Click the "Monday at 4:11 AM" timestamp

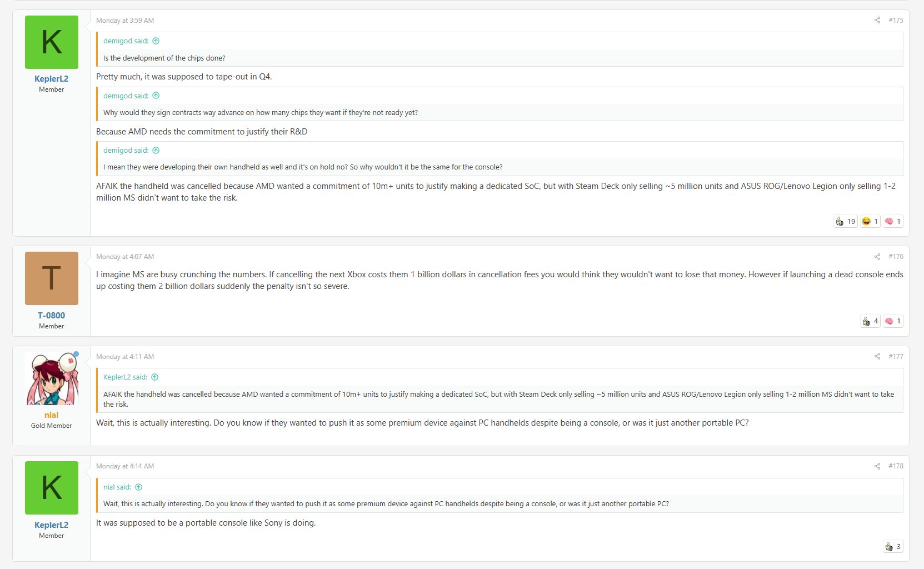tap(125, 357)
